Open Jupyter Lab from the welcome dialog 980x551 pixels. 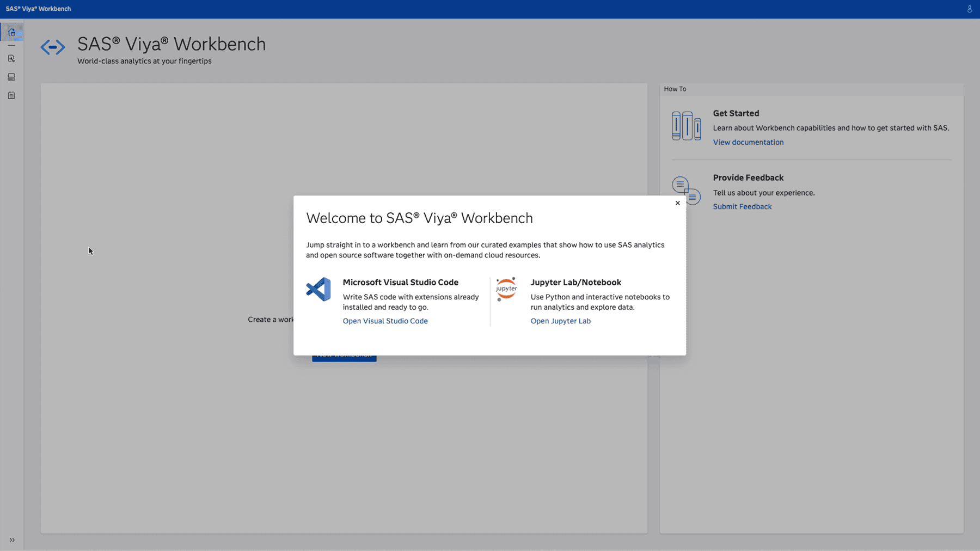click(561, 321)
